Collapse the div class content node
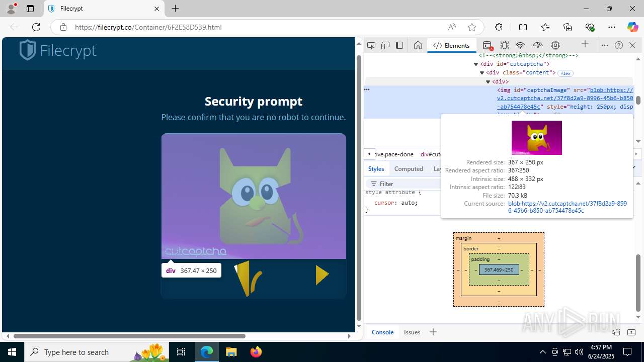Image resolution: width=644 pixels, height=362 pixels. pyautogui.click(x=482, y=73)
